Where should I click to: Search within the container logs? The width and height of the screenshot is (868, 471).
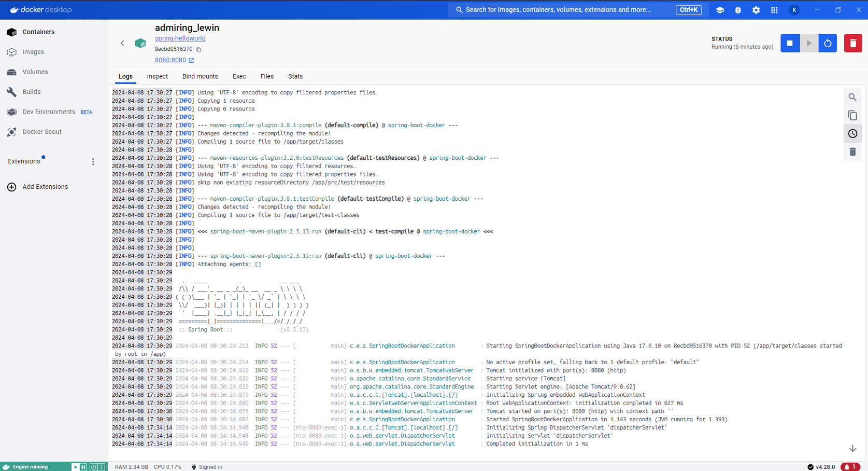(x=852, y=97)
